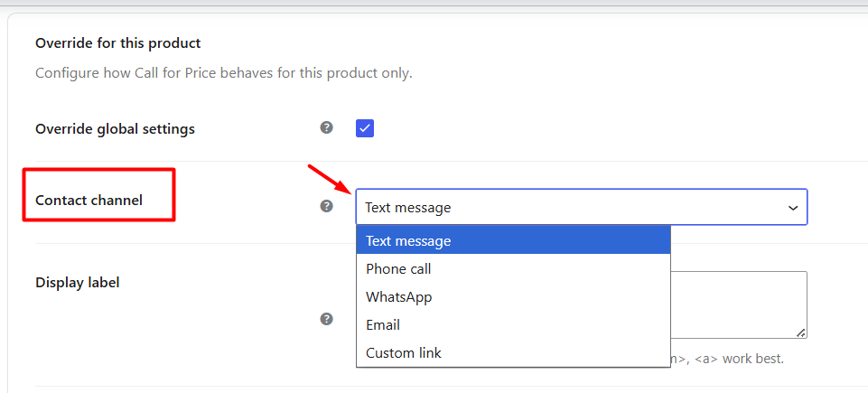Click the text area resize grip corner

click(801, 332)
